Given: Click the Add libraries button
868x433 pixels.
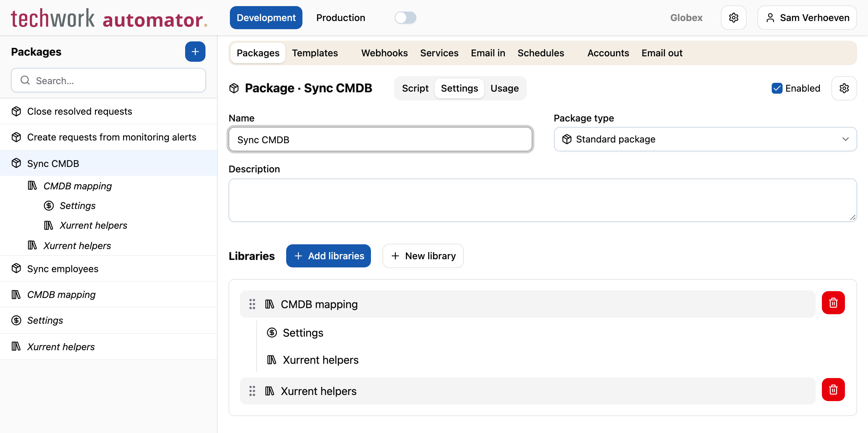Looking at the screenshot, I should 329,256.
